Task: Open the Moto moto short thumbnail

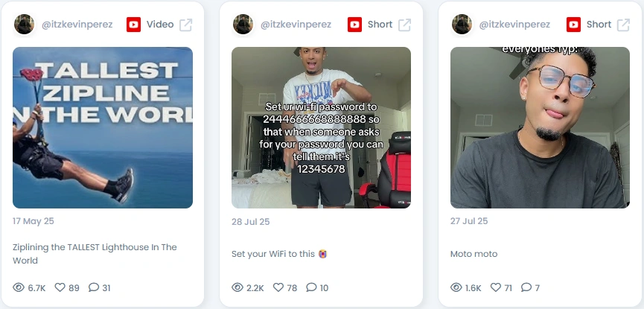Action: pyautogui.click(x=540, y=127)
